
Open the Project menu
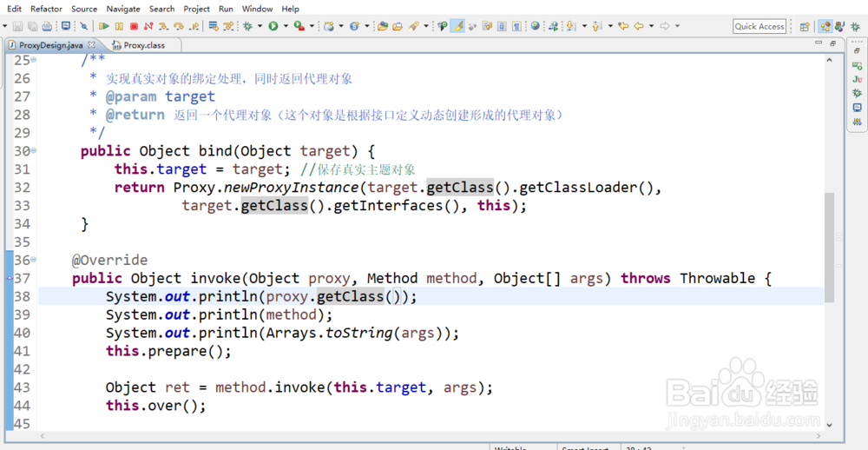196,9
